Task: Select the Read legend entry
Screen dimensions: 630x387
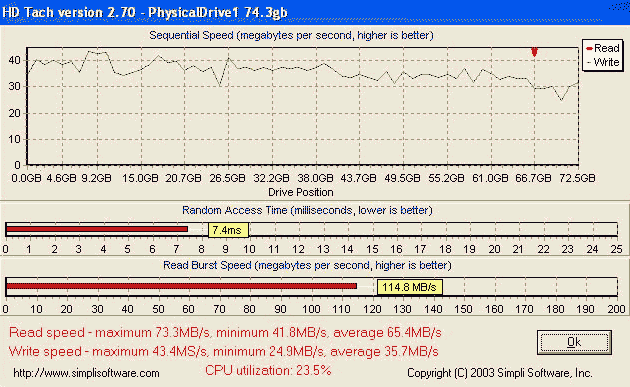Action: pos(603,48)
